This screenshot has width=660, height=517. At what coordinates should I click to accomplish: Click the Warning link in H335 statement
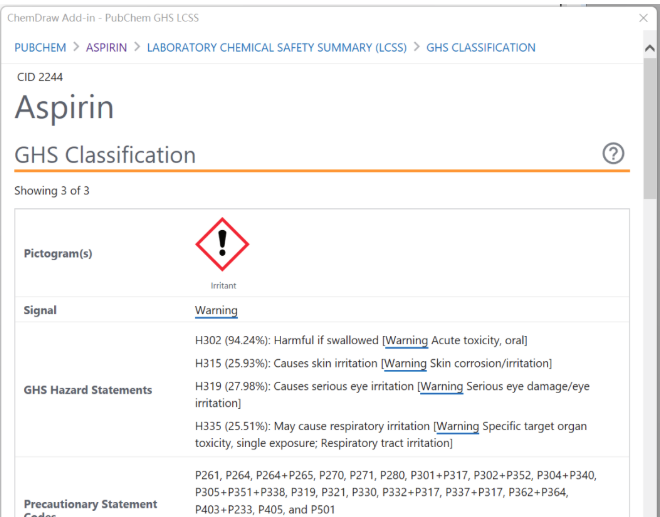point(458,426)
